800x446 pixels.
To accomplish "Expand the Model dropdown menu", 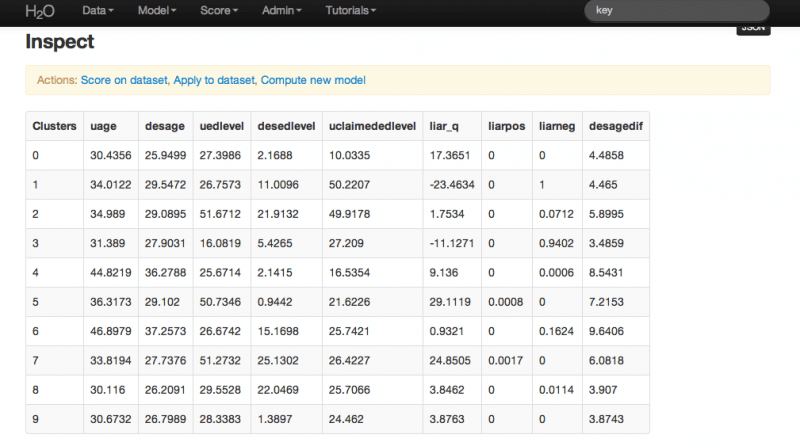I will (157, 11).
